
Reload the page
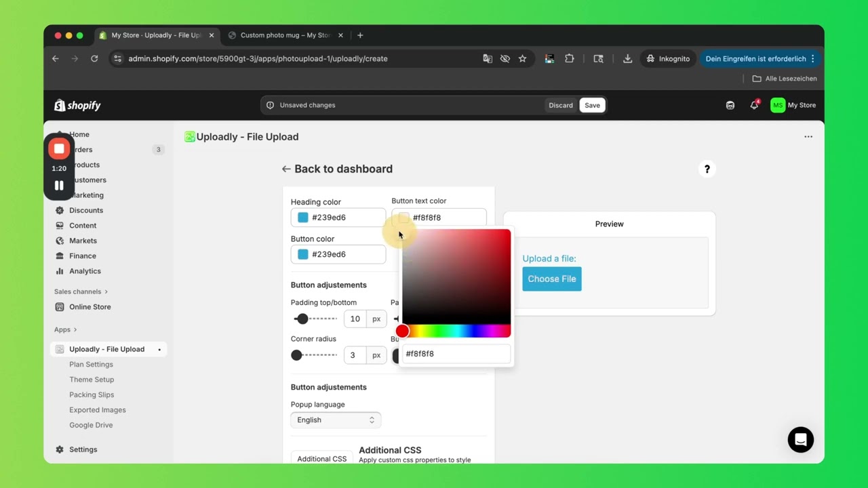point(94,59)
